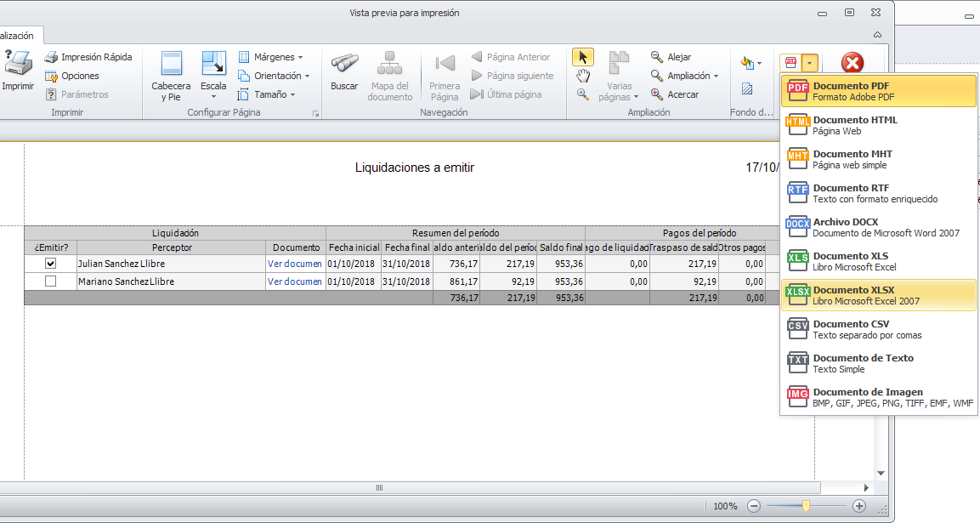This screenshot has width=980, height=523.
Task: Open the Orientación dropdown
Action: 274,76
